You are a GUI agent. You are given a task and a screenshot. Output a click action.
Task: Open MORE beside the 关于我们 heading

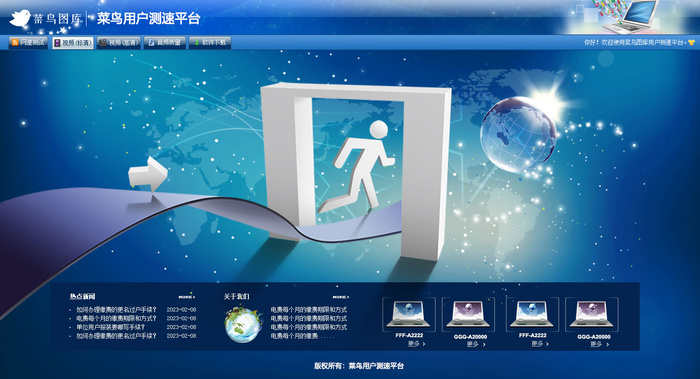click(341, 297)
